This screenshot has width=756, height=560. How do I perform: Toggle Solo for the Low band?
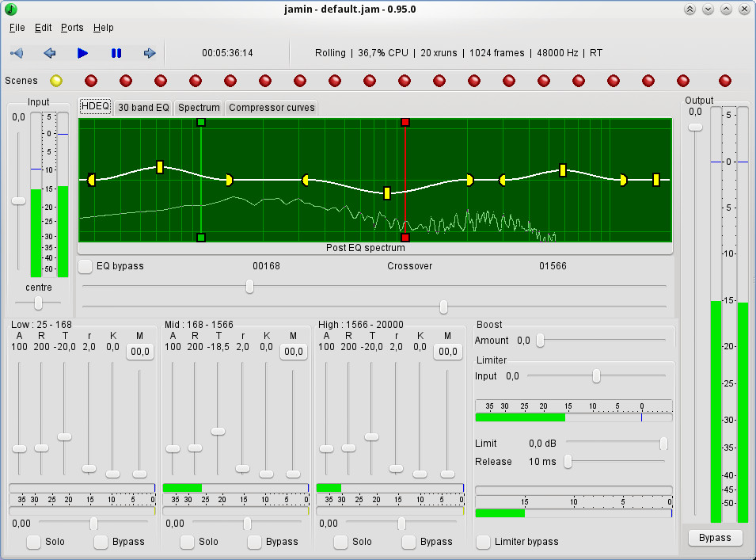(33, 542)
